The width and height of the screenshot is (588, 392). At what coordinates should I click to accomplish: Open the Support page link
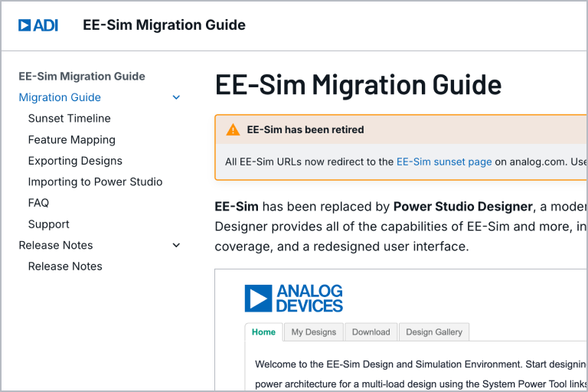(x=49, y=224)
